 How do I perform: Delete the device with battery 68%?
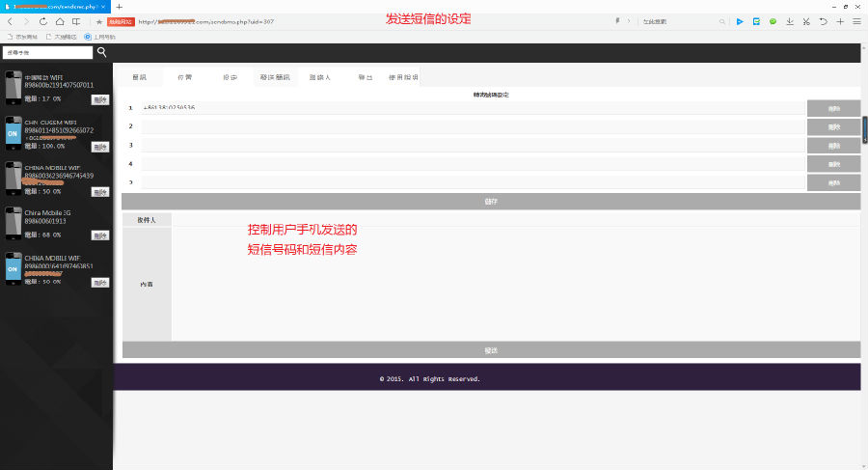point(100,235)
